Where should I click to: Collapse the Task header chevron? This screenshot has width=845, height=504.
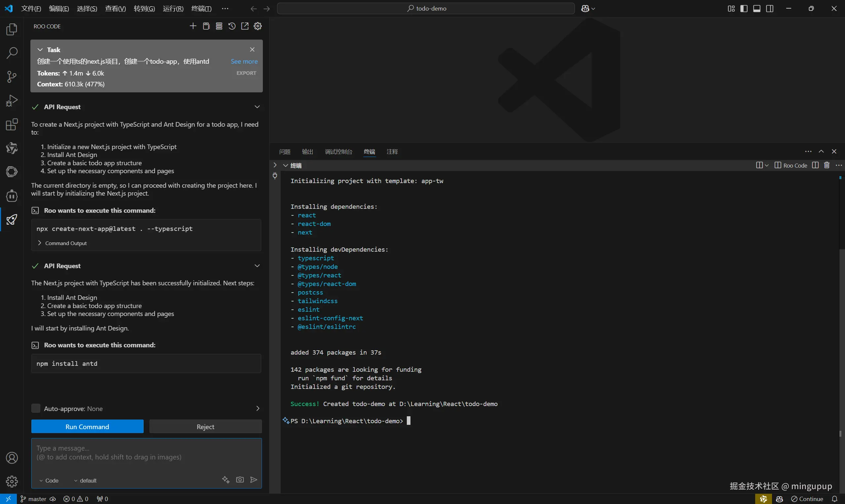click(x=40, y=49)
